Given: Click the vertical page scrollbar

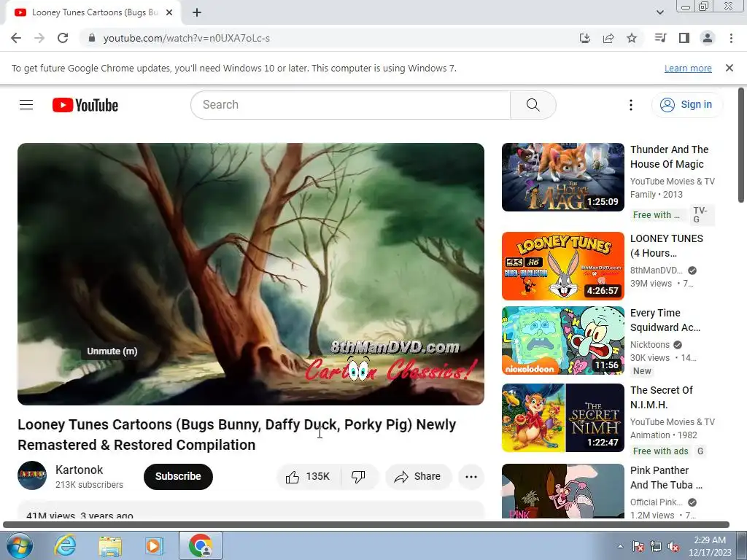Looking at the screenshot, I should tap(741, 145).
